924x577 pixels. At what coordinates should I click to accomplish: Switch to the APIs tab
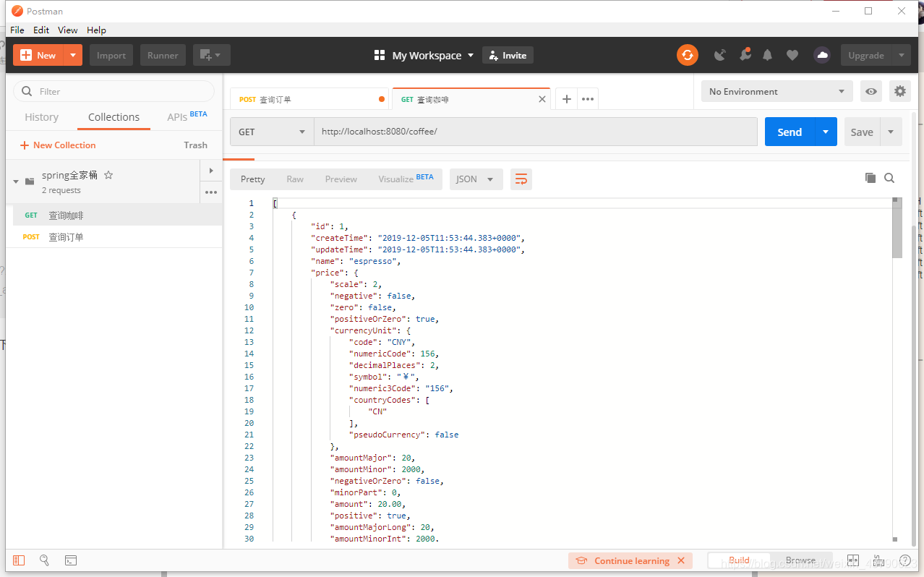point(187,116)
